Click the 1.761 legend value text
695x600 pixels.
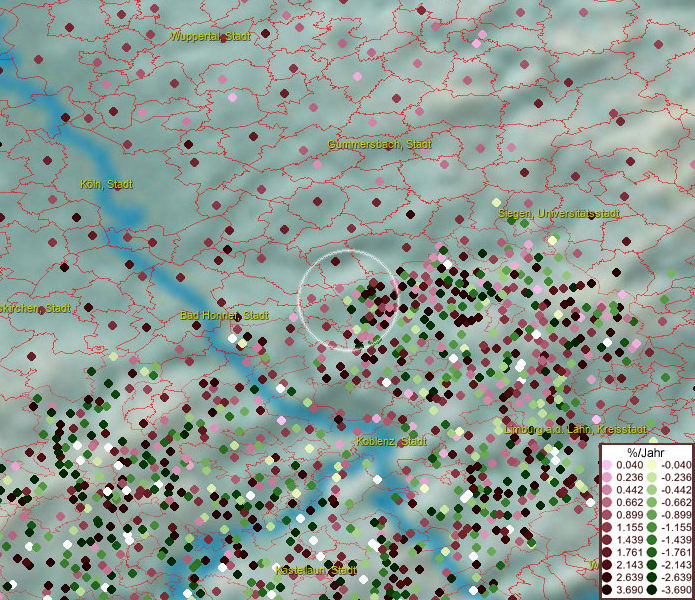pyautogui.click(x=629, y=552)
